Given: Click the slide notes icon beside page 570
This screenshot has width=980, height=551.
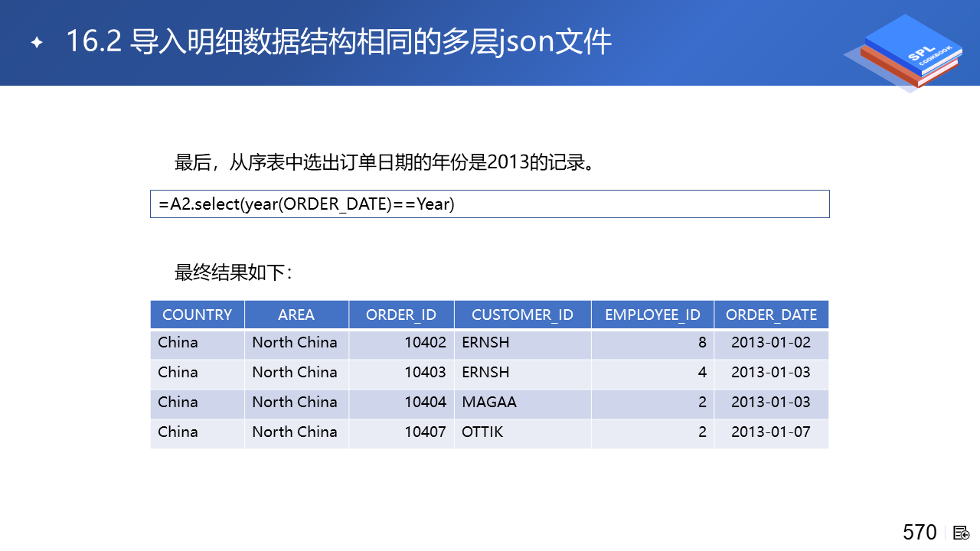Looking at the screenshot, I should [962, 533].
